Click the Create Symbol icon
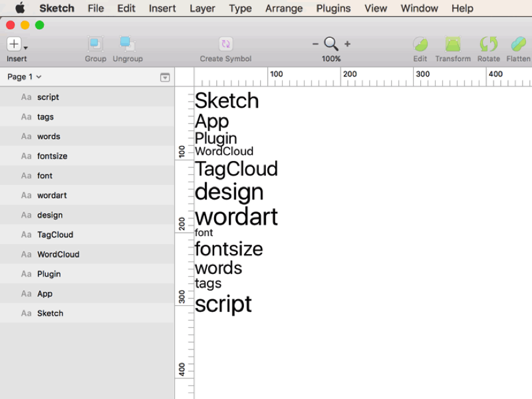This screenshot has height=399, width=532. (225, 44)
